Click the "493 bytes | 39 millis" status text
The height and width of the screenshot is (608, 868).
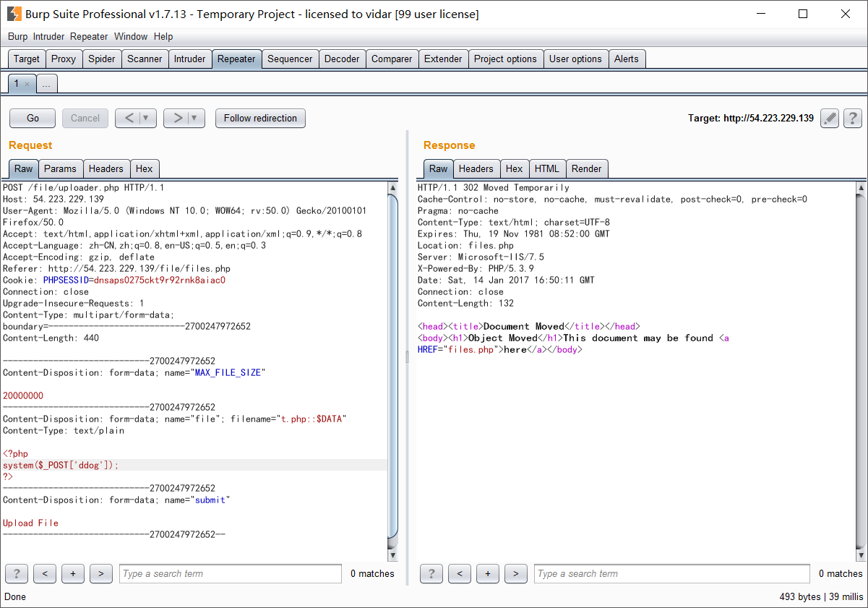[x=821, y=596]
